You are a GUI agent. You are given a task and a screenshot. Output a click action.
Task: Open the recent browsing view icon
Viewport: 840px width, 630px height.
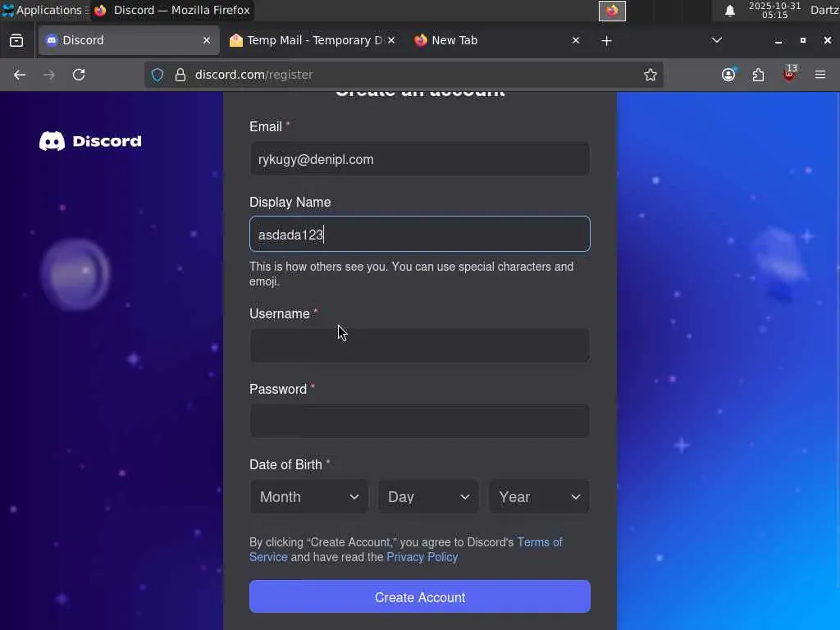pyautogui.click(x=16, y=40)
